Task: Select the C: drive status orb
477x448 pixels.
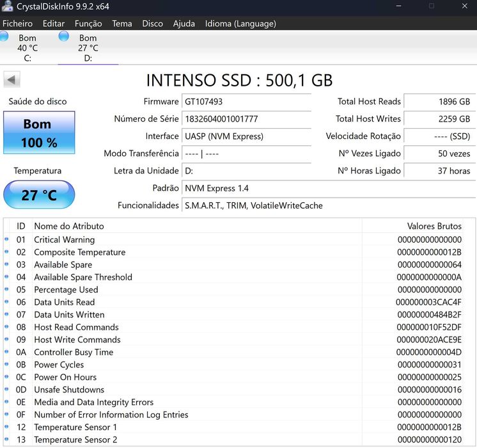Action: coord(4,36)
